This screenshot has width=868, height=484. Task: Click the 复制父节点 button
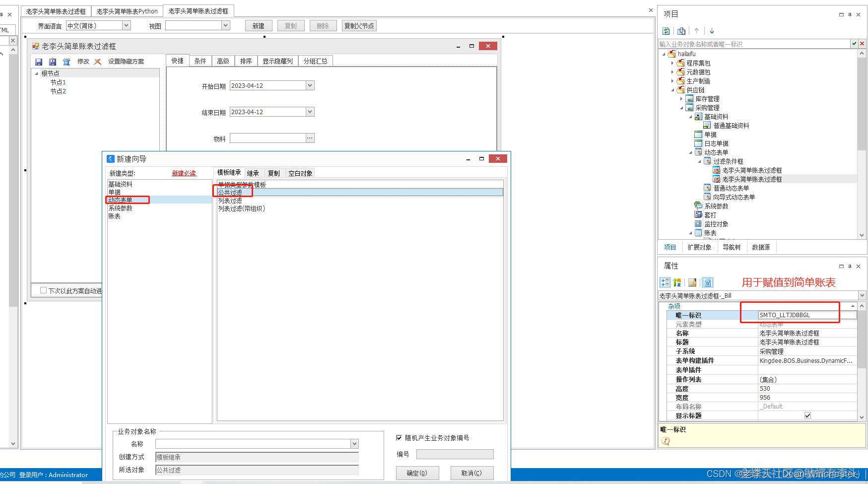(359, 26)
